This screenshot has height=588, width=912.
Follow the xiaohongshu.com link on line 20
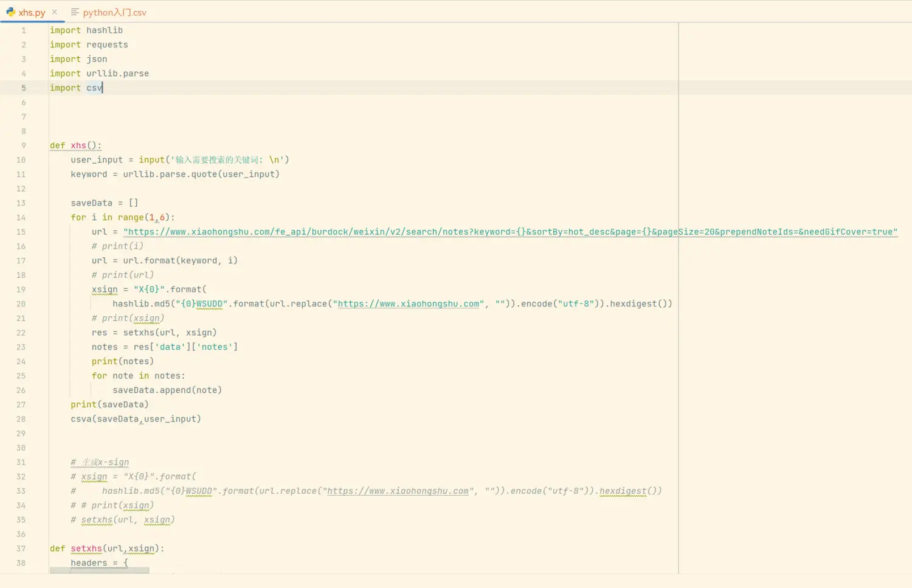pos(408,303)
